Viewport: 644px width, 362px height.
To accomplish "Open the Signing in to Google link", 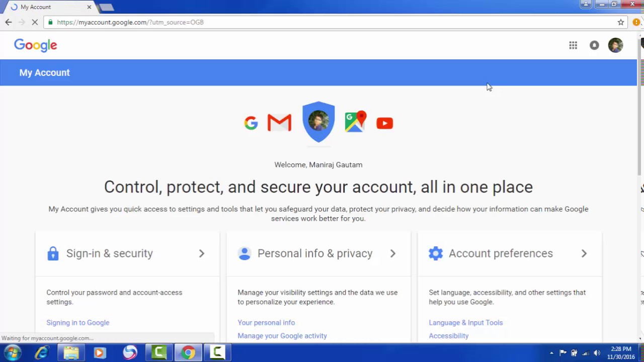I will click(78, 323).
